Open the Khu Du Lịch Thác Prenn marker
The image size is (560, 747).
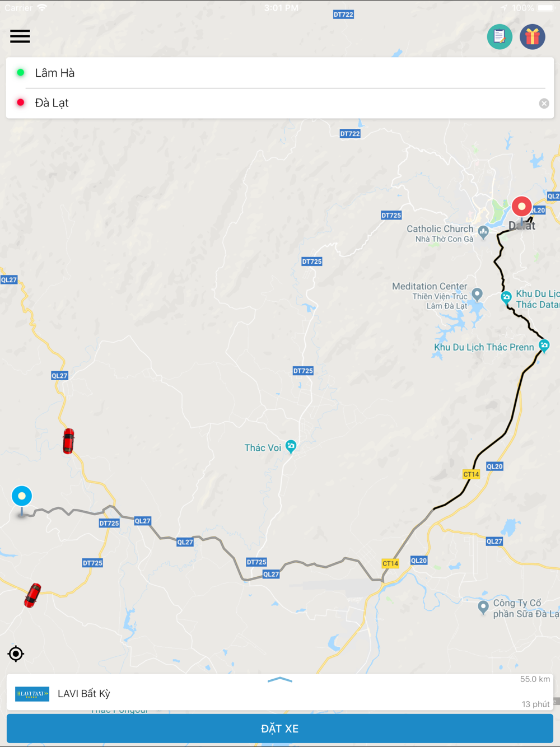point(544,346)
